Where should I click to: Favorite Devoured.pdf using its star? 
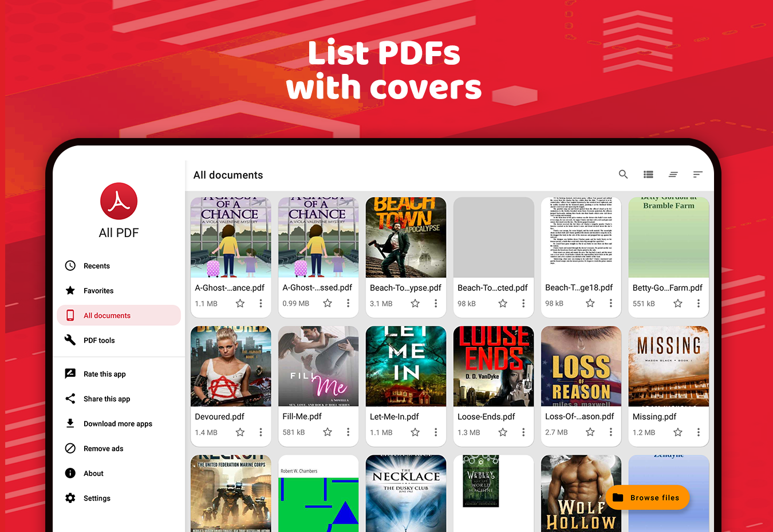(x=240, y=432)
